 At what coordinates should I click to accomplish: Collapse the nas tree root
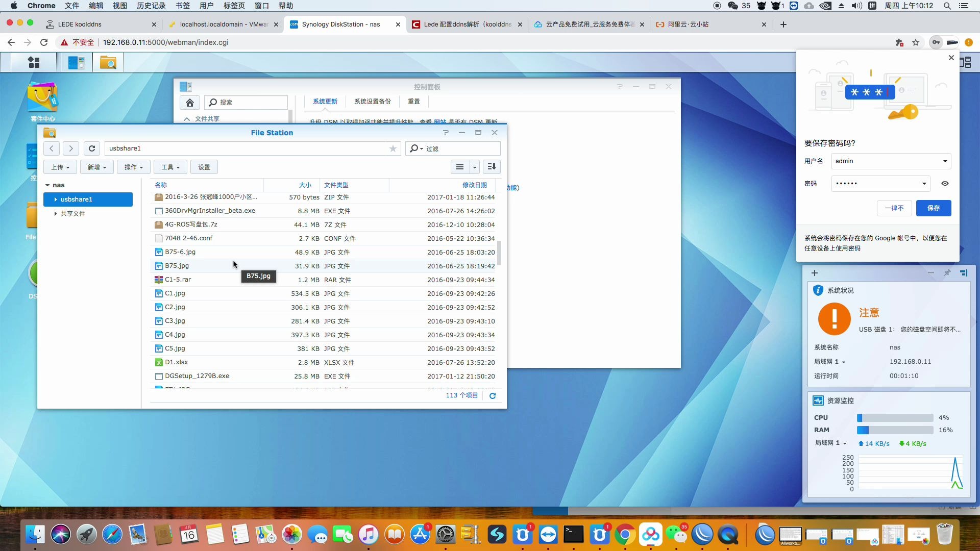click(47, 185)
